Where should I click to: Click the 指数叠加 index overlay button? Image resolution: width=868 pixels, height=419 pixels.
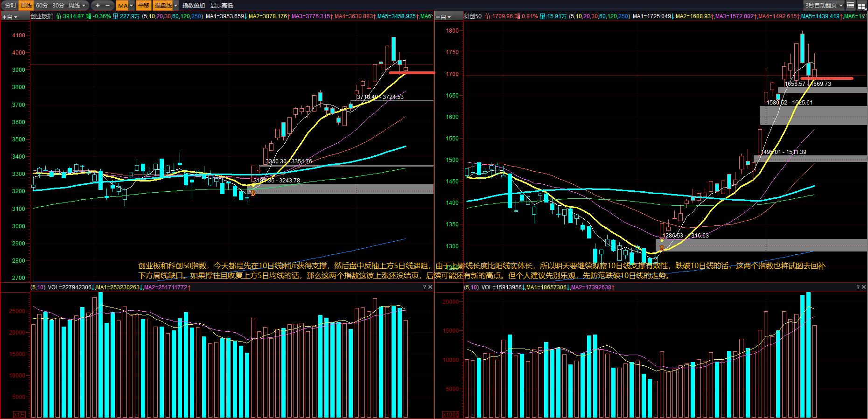[x=194, y=6]
